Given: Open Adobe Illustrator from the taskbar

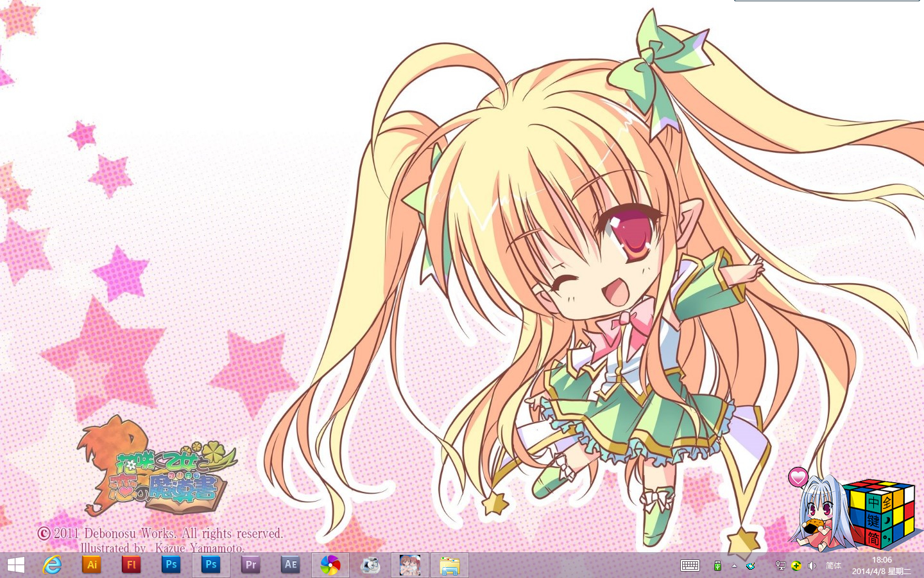Looking at the screenshot, I should pos(92,565).
